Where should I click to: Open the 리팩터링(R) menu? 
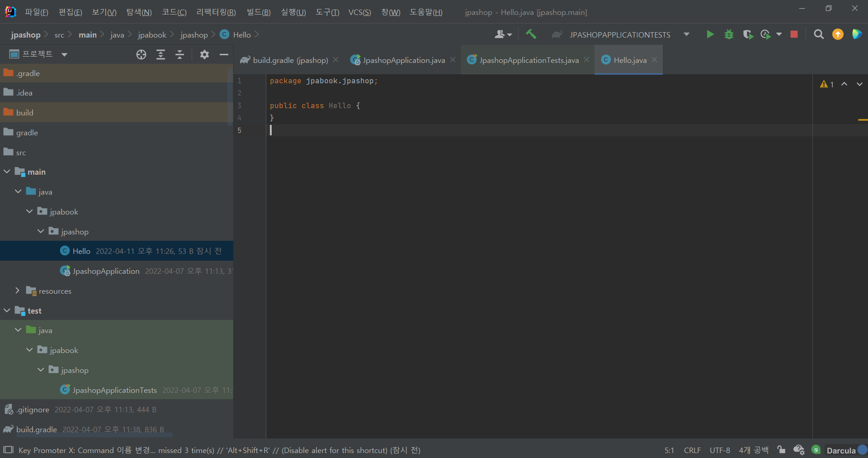(216, 12)
